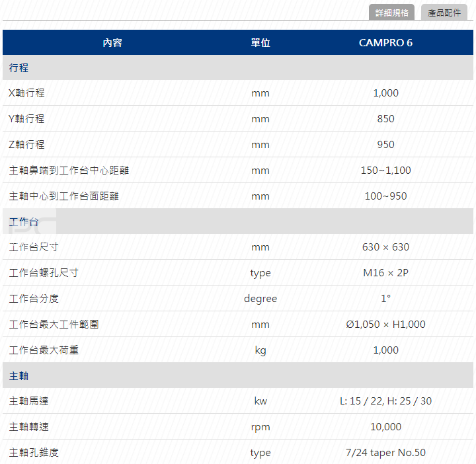Screen dimensions: 476x464
Task: Click the 7/24 taper No.50 value
Action: [x=385, y=453]
